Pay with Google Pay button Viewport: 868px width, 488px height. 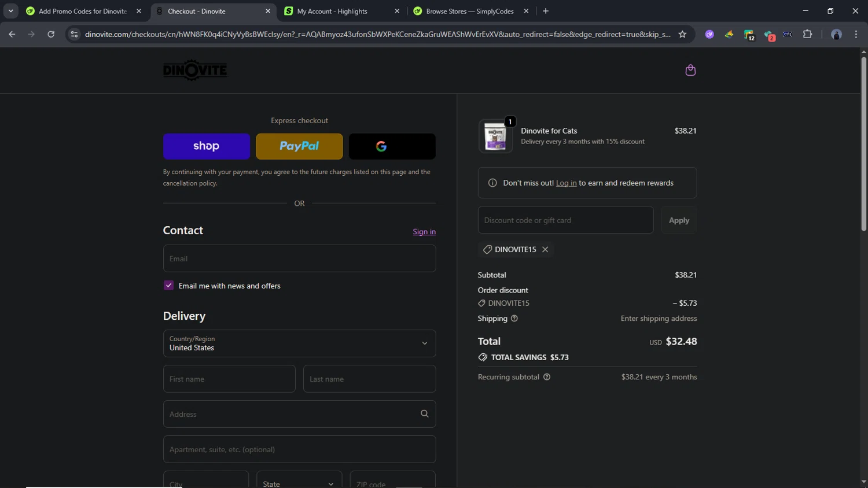pyautogui.click(x=392, y=146)
